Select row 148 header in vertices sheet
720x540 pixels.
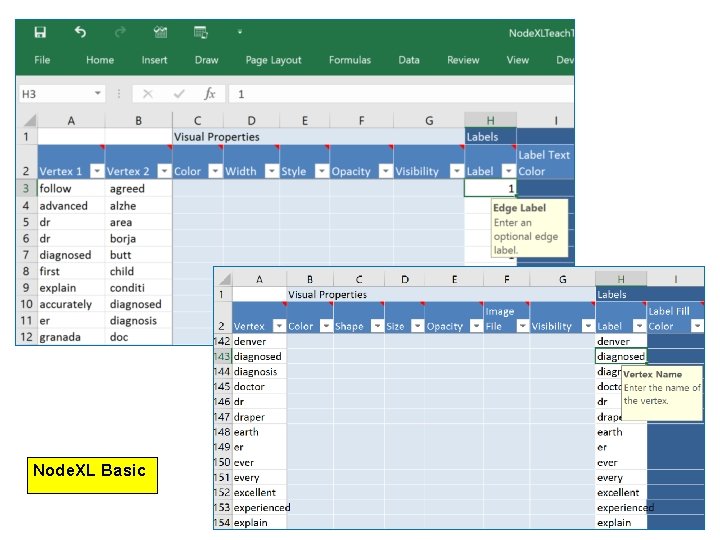click(x=223, y=432)
